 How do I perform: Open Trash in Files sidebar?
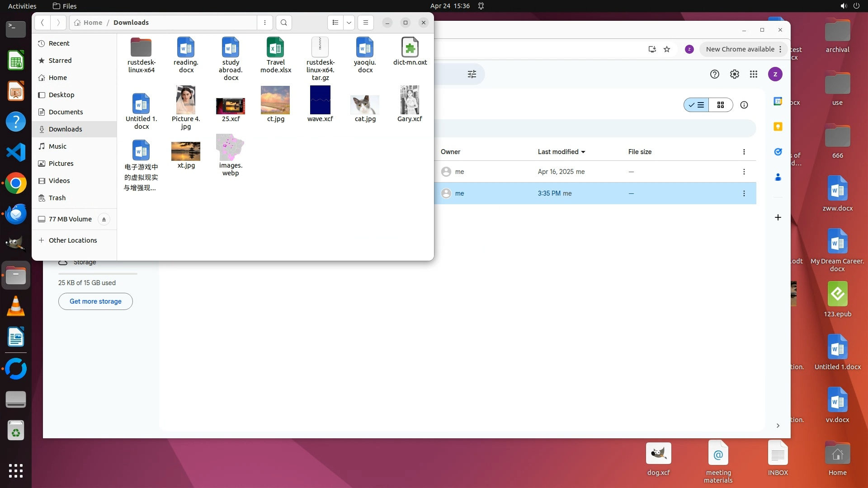coord(57,198)
